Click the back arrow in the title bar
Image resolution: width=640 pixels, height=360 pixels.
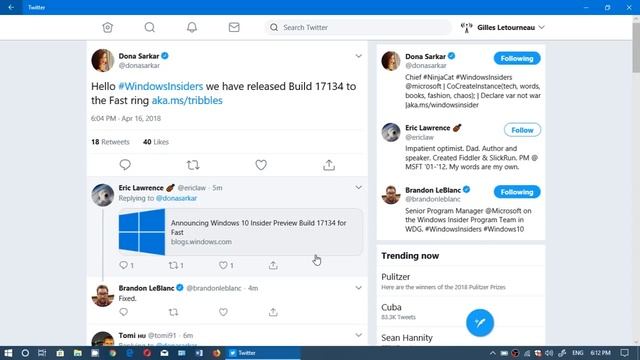pyautogui.click(x=11, y=7)
